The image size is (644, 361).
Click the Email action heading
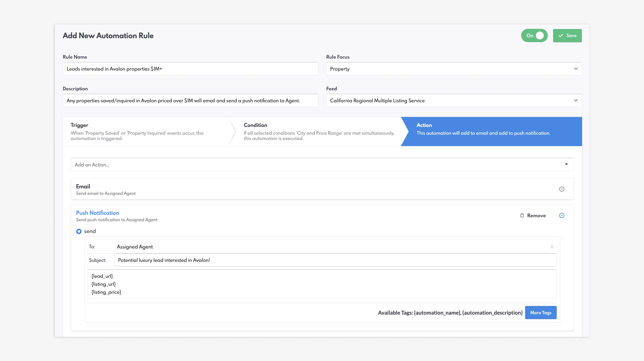pos(83,187)
